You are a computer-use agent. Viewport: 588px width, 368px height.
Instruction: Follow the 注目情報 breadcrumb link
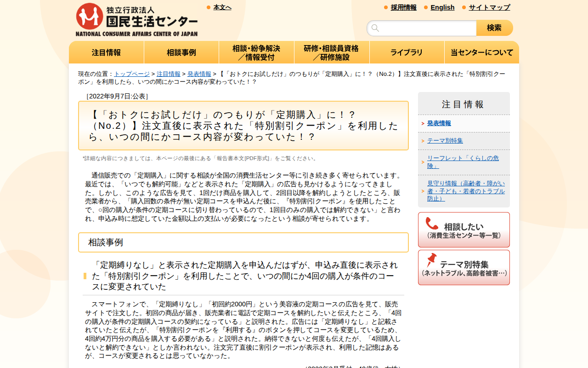click(x=169, y=74)
